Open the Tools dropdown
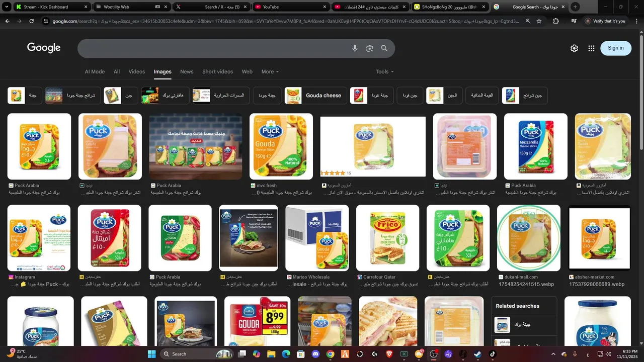 [x=384, y=71]
